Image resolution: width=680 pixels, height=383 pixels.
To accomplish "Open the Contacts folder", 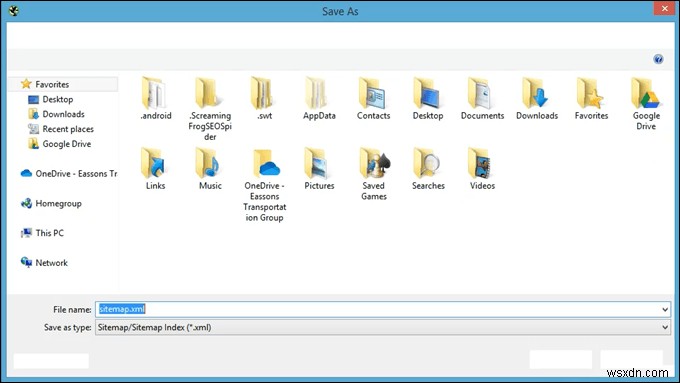I will coord(373,98).
